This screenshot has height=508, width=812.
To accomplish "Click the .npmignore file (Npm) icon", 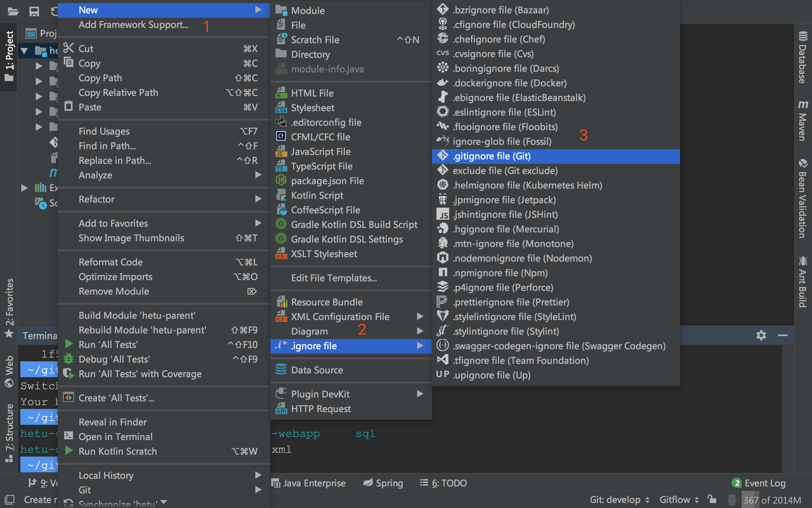I will 442,272.
